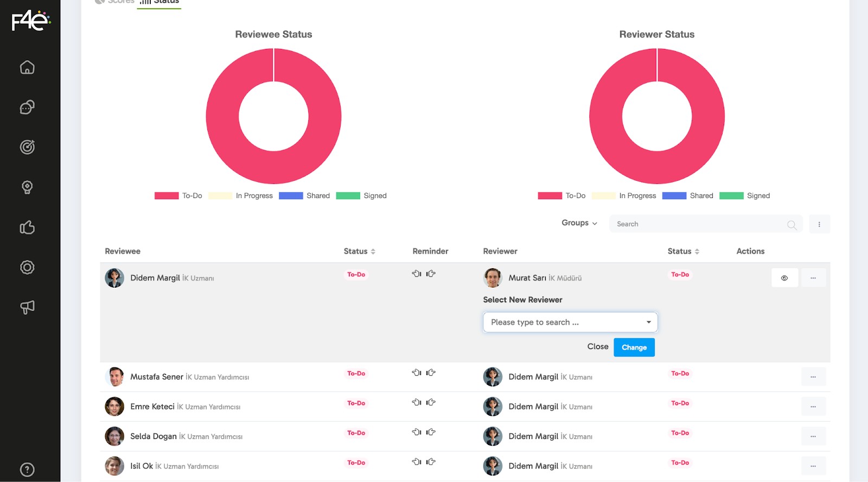Click the Shared blue swatch in Reviewee legend
Viewport: 868px width, 482px height.
291,196
